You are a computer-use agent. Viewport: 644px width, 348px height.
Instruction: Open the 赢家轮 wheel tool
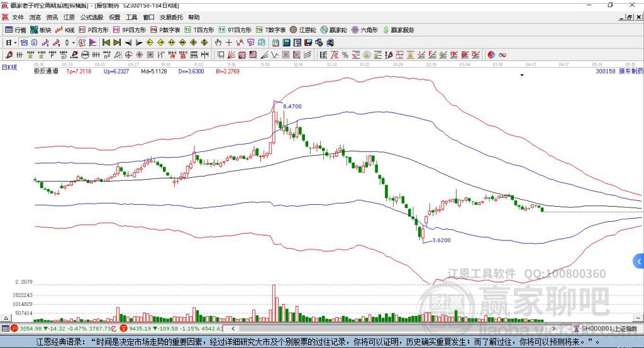[x=333, y=30]
